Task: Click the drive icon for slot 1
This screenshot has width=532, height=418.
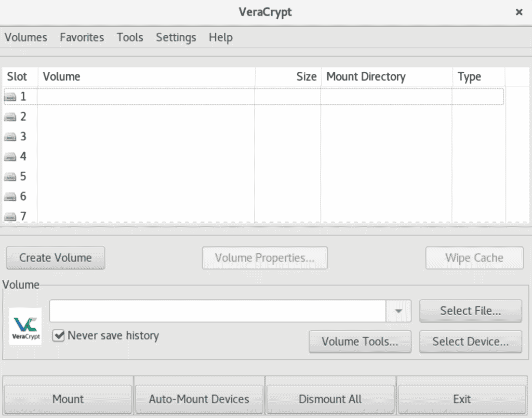Action: [x=9, y=96]
